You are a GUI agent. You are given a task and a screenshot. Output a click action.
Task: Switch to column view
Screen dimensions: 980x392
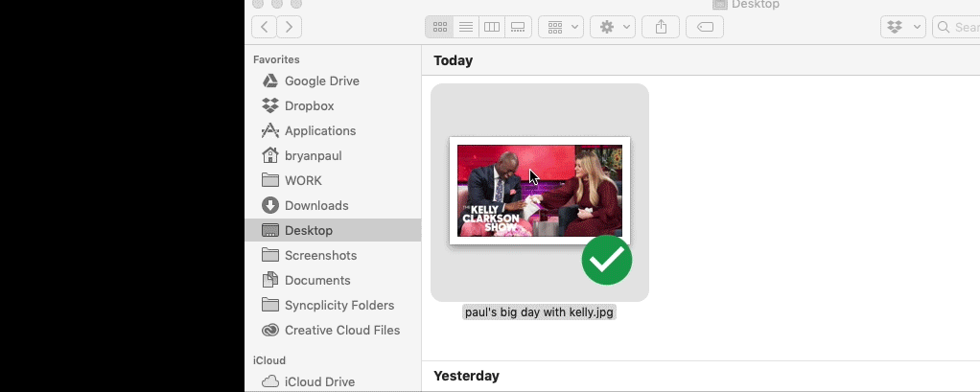(x=492, y=27)
